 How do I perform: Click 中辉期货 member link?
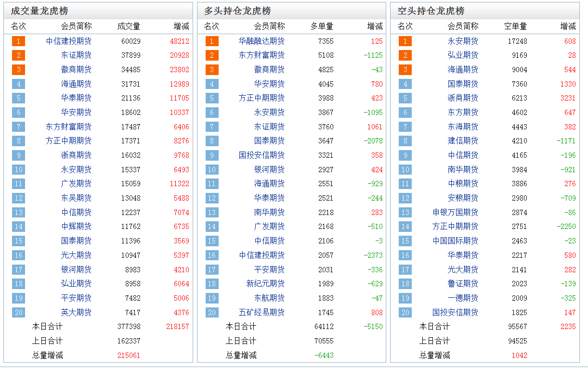(x=76, y=227)
